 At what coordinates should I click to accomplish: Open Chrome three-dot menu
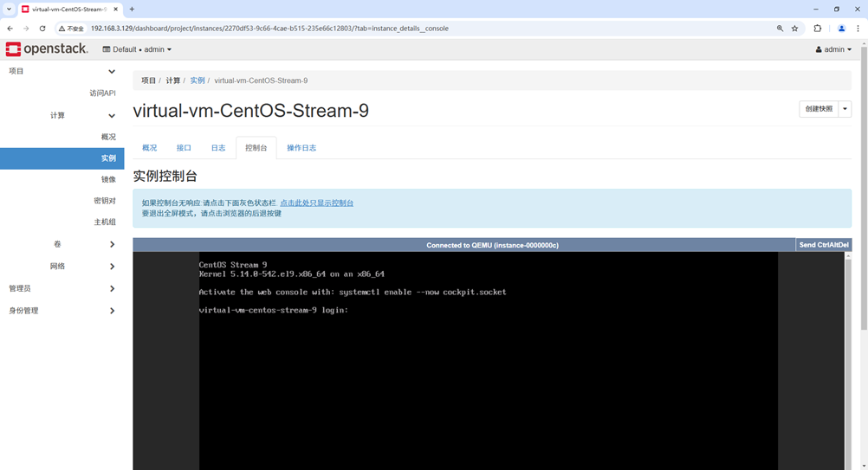[x=858, y=29]
